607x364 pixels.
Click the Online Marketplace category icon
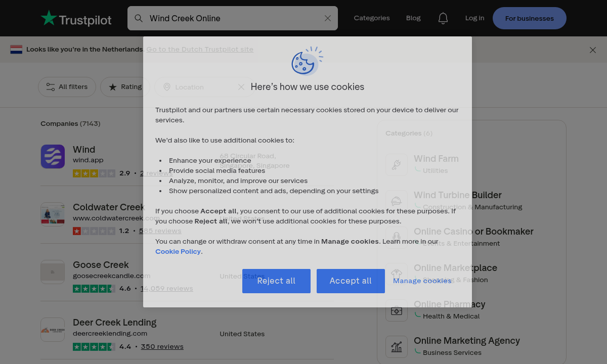pyautogui.click(x=397, y=274)
